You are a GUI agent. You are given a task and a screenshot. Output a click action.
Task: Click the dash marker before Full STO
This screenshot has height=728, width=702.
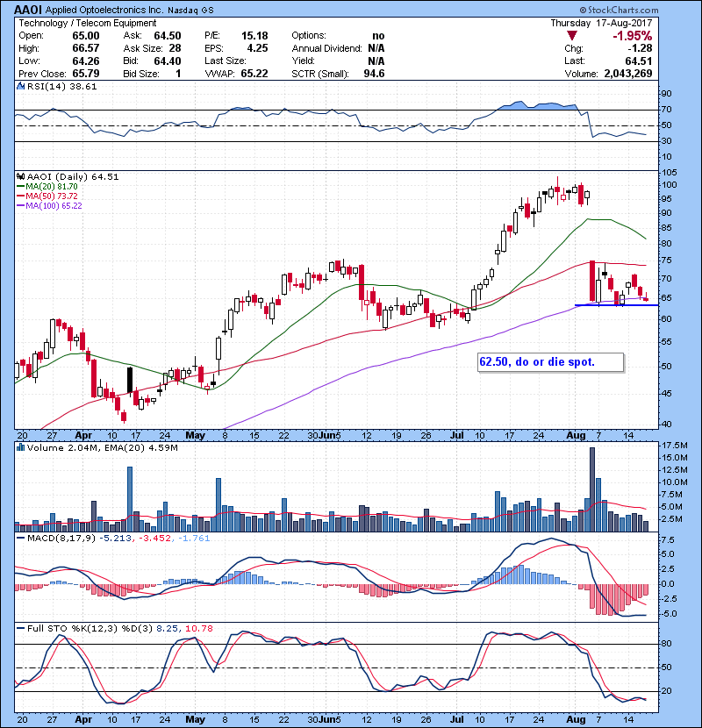point(20,628)
